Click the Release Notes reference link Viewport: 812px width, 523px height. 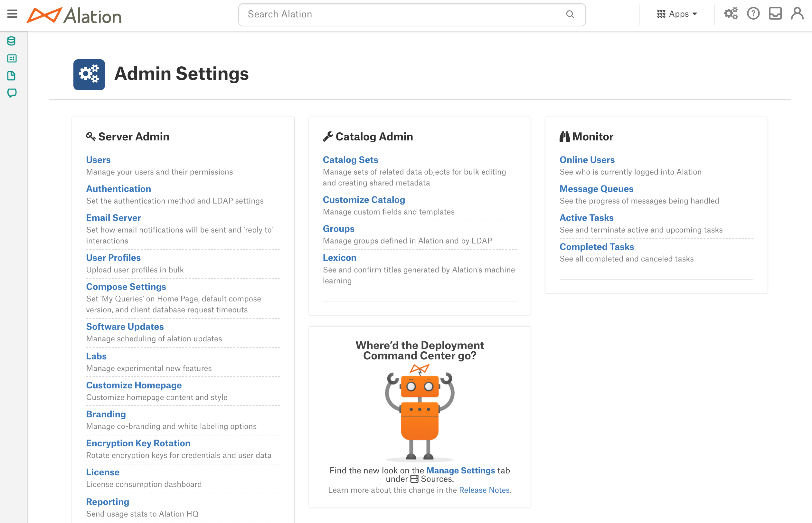coord(484,489)
